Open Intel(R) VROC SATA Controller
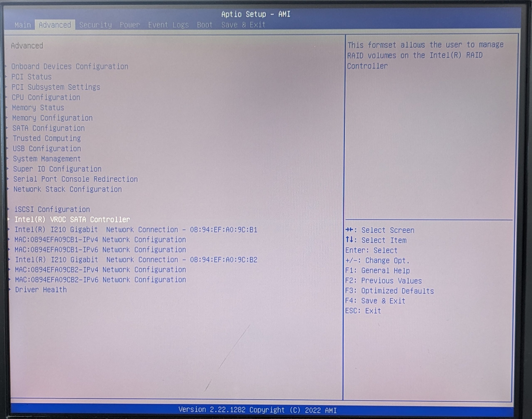 (x=72, y=219)
